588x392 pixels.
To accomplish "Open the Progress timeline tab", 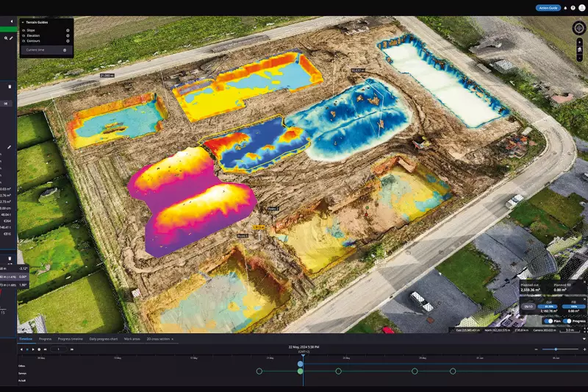I will pyautogui.click(x=70, y=339).
